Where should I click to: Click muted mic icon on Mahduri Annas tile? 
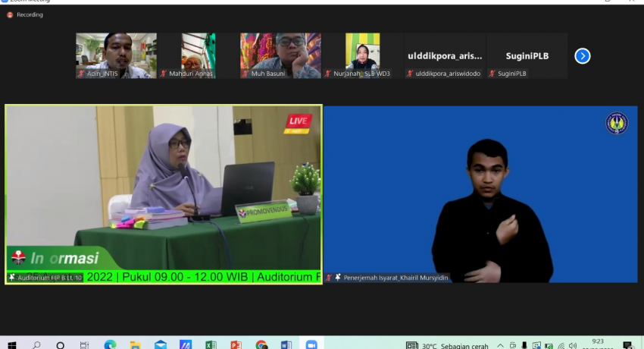coord(164,74)
